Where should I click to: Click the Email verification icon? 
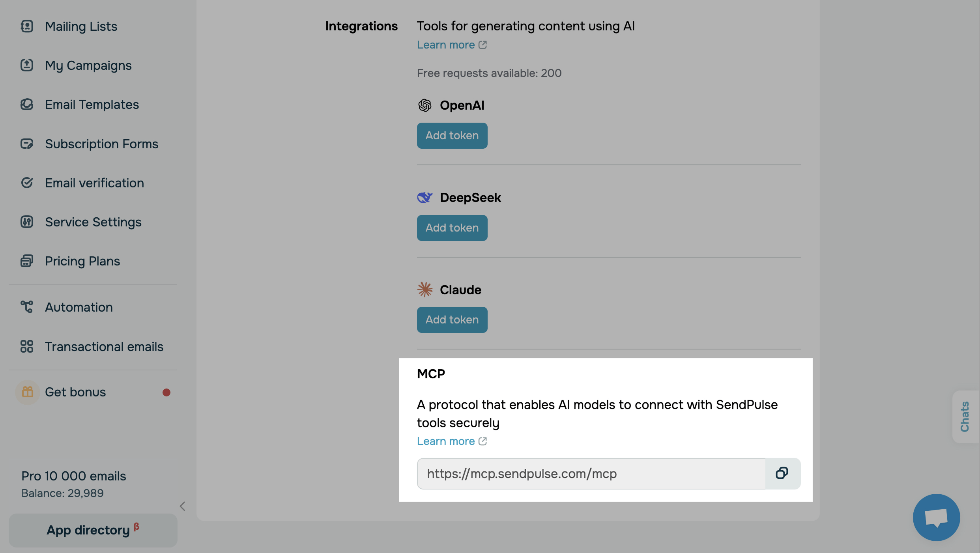pos(27,183)
